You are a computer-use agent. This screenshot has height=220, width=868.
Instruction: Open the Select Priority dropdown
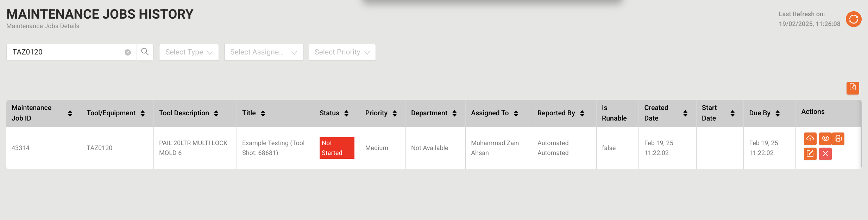point(342,52)
